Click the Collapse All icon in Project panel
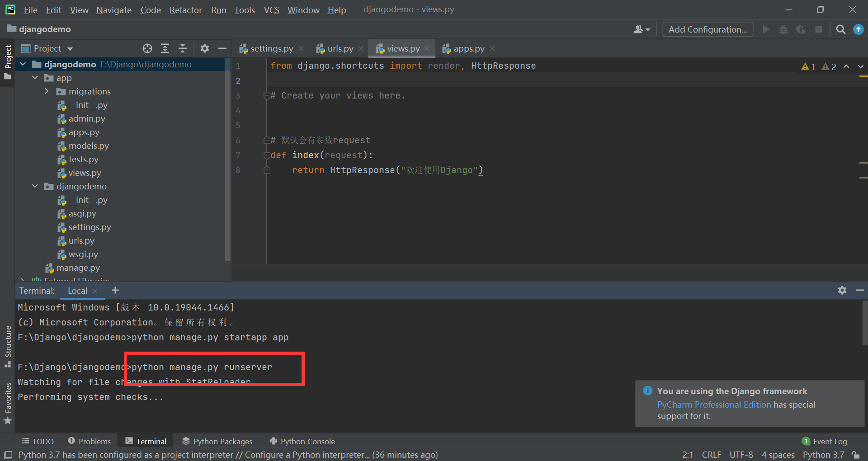The height and width of the screenshot is (461, 868). 183,48
